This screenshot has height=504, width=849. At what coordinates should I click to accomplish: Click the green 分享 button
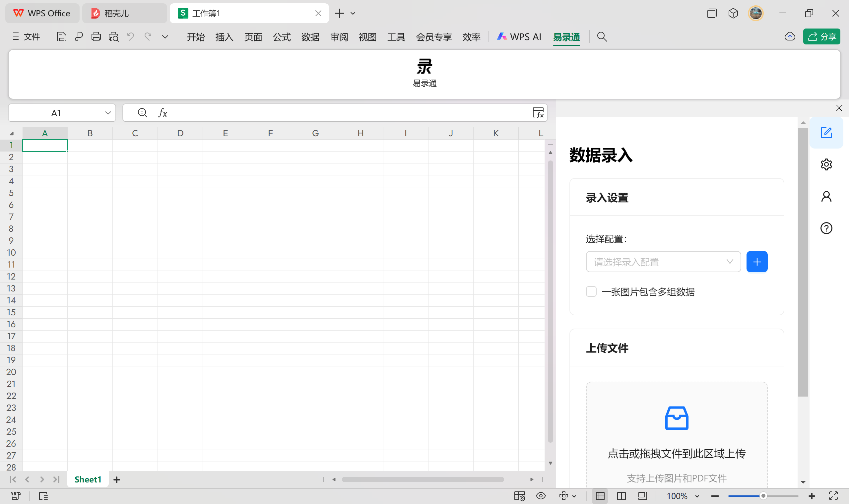821,37
